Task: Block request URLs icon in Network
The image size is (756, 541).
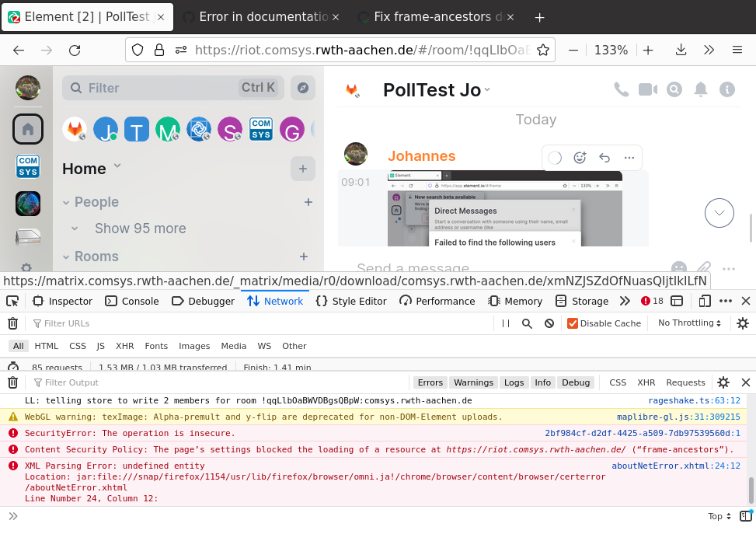Action: 549,323
